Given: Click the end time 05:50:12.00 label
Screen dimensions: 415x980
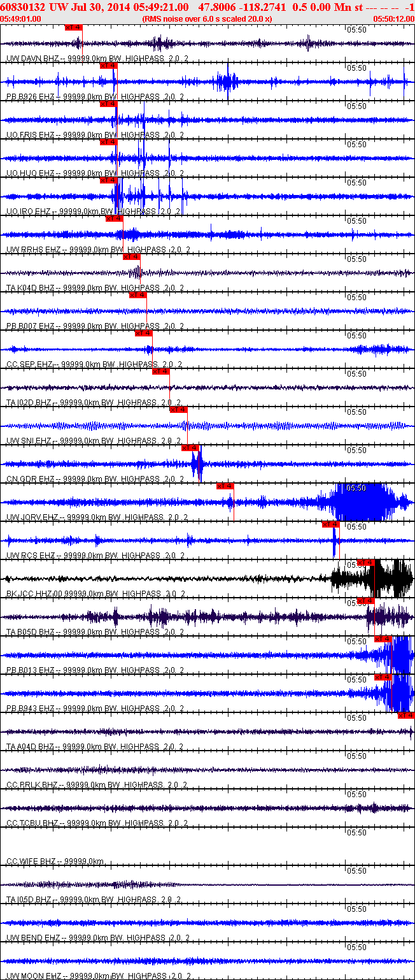Looking at the screenshot, I should [x=393, y=19].
